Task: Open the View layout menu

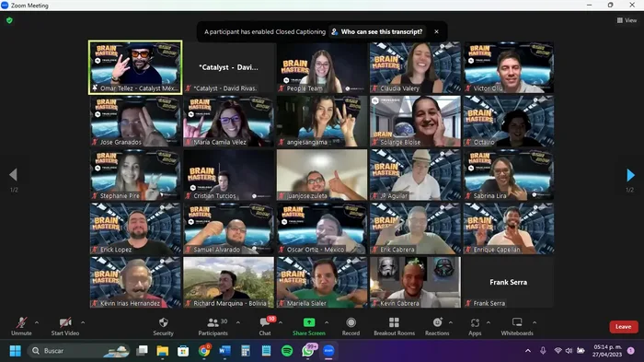Action: tap(627, 20)
